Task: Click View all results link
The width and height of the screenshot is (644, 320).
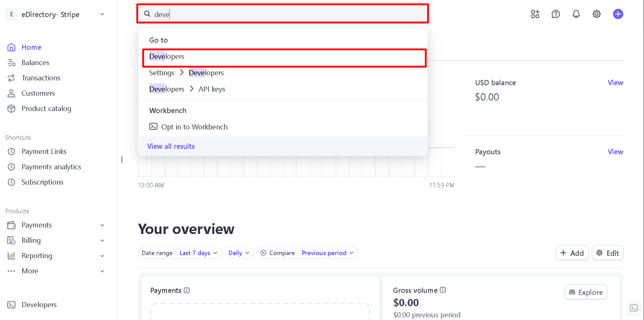Action: click(171, 146)
